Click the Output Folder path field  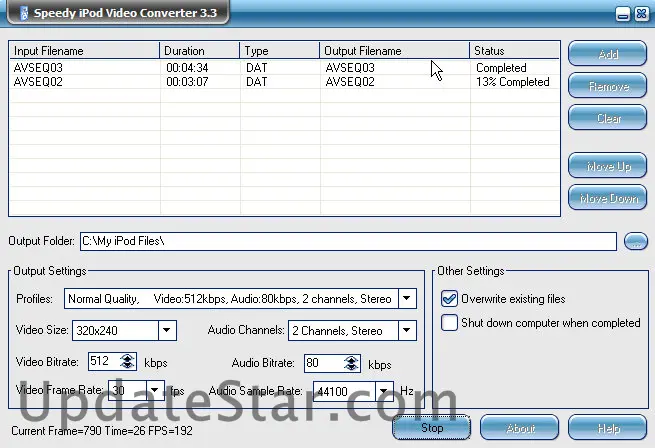pyautogui.click(x=347, y=241)
